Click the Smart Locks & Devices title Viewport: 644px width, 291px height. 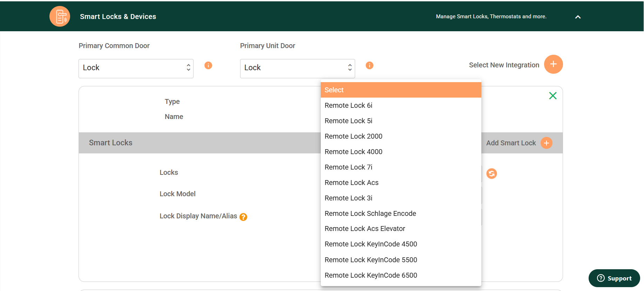pos(118,16)
